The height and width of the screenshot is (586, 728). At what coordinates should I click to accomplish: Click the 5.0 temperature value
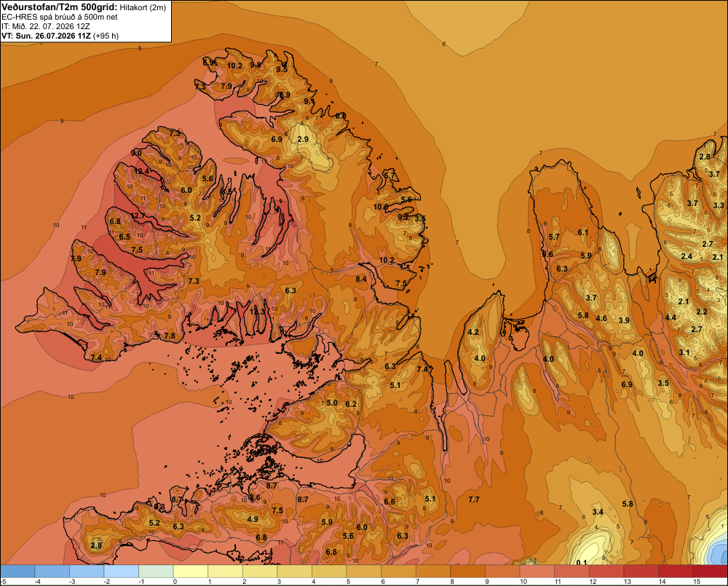click(x=332, y=403)
